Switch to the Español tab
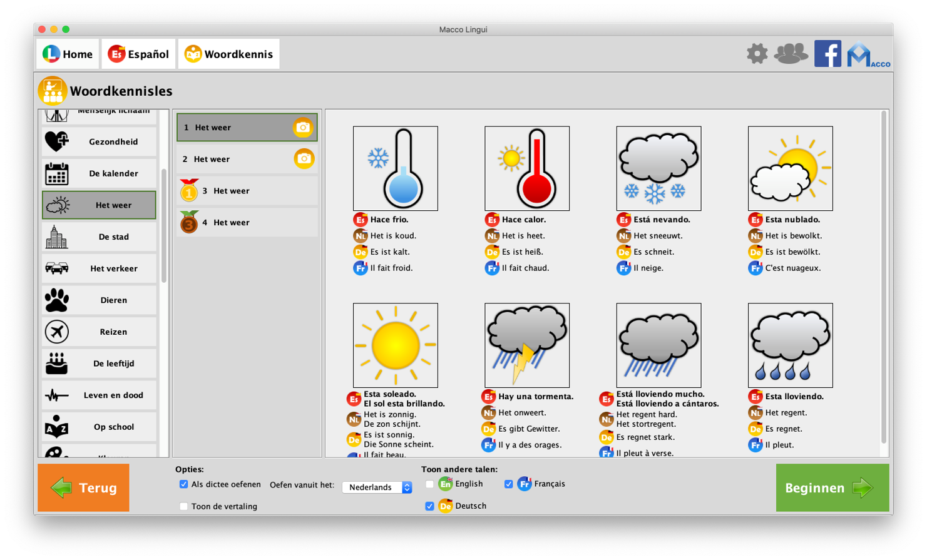Screen dimensions: 927x560 pyautogui.click(x=138, y=54)
